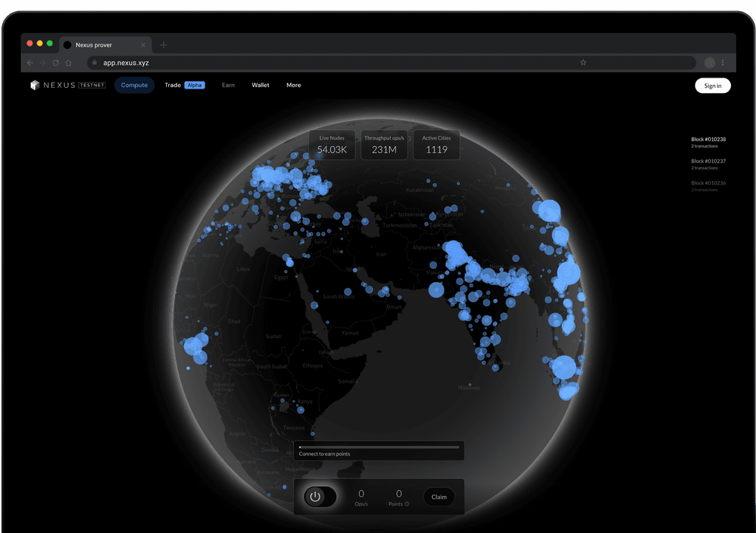Click the Points info icon
The width and height of the screenshot is (756, 533).
405,503
